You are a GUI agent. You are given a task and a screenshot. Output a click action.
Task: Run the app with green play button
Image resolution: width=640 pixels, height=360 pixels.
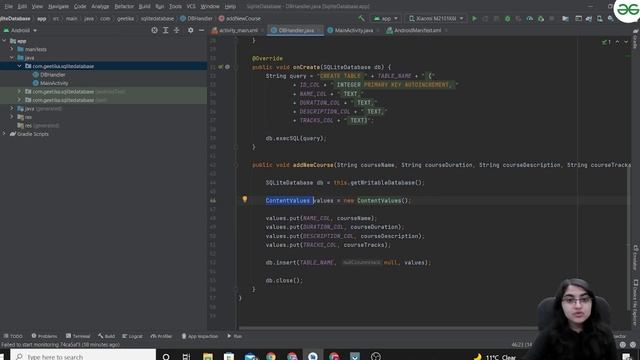click(474, 18)
